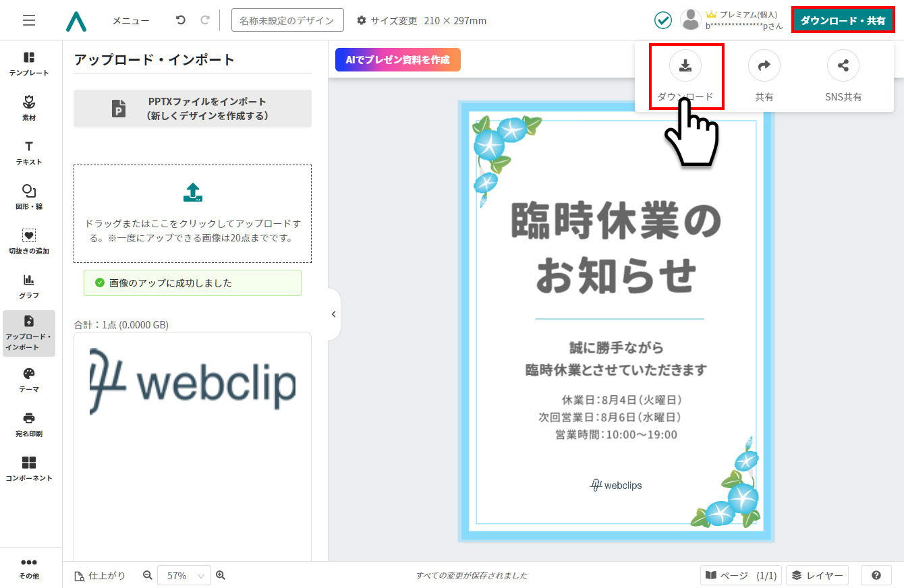Click AIでプレゼン資料を作成 button
The height and width of the screenshot is (588, 904).
[x=397, y=59]
